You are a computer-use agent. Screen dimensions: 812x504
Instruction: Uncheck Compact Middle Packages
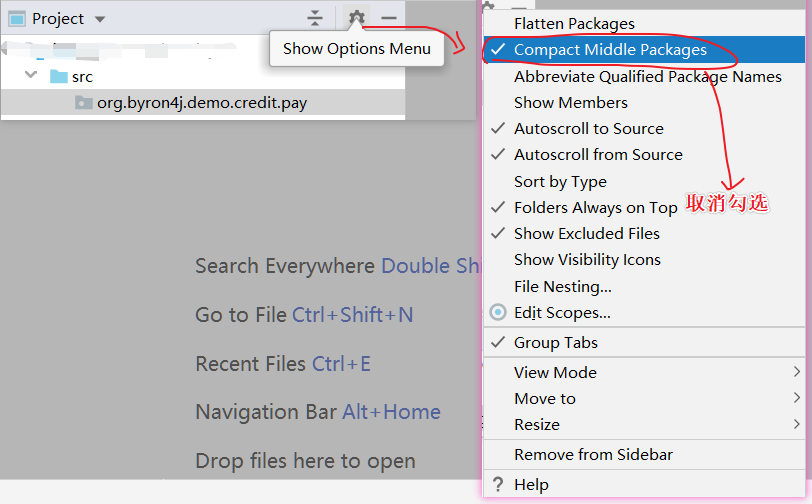tap(644, 50)
